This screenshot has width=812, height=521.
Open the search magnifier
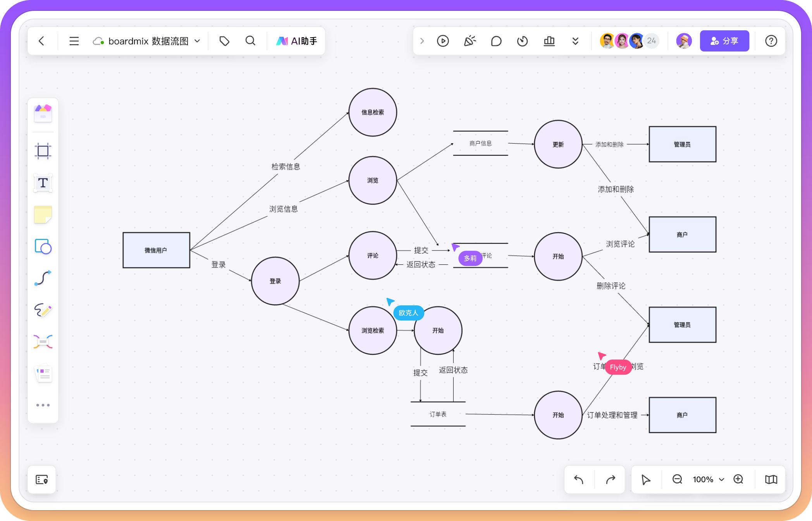pyautogui.click(x=251, y=41)
